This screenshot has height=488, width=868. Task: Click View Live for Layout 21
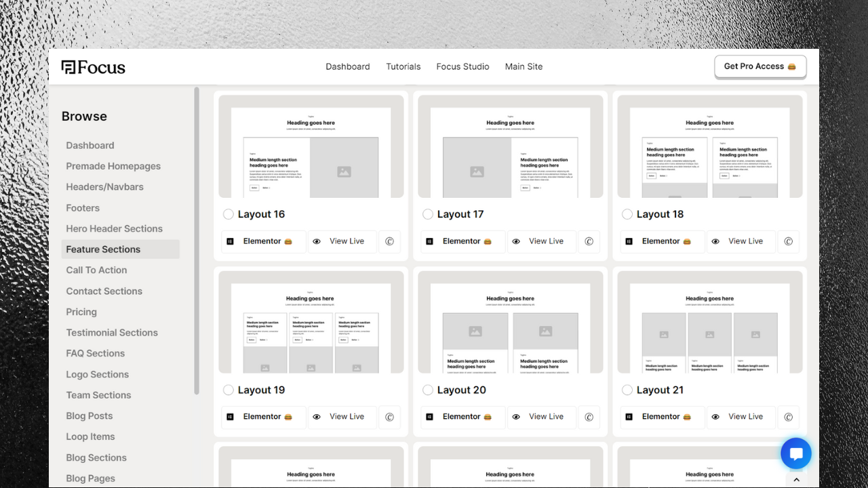741,417
